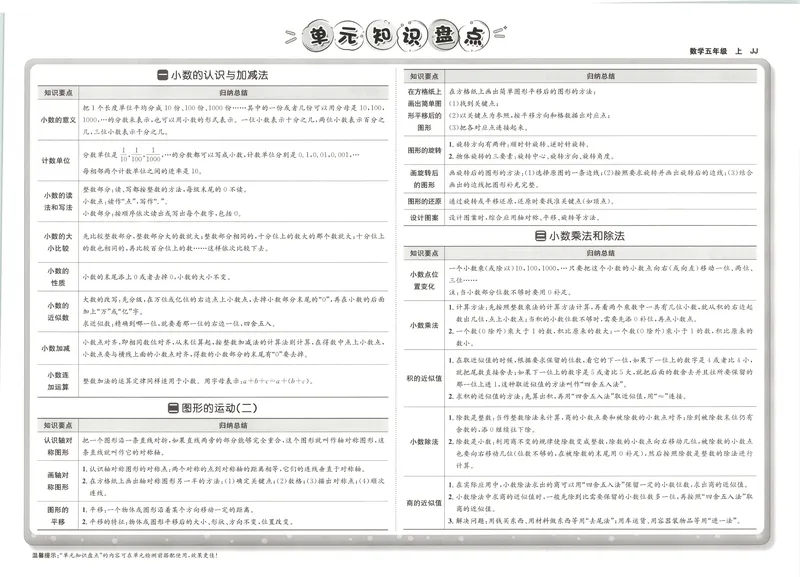The image size is (800, 577).
Task: Click the "温馨提示" footnote at page bottom
Action: 124,556
